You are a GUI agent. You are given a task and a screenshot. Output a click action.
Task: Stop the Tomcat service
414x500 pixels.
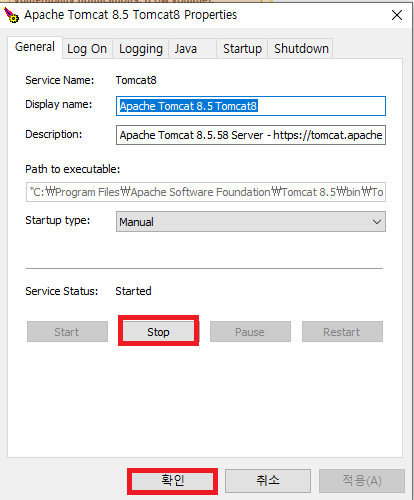[x=158, y=331]
